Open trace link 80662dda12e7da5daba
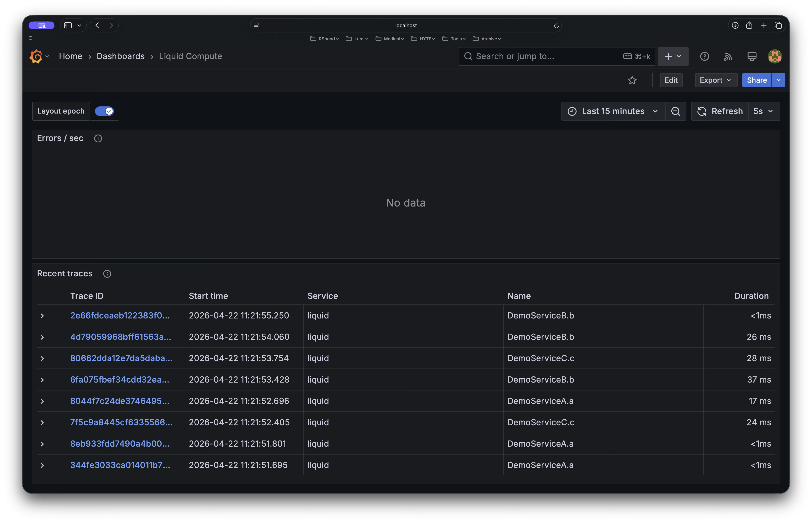Screen dimensions: 812x523 pos(121,358)
